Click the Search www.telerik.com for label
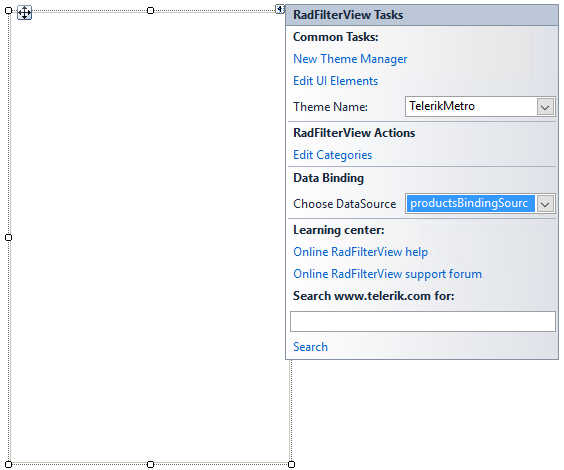Image resolution: width=564 pixels, height=470 pixels. pyautogui.click(x=374, y=296)
